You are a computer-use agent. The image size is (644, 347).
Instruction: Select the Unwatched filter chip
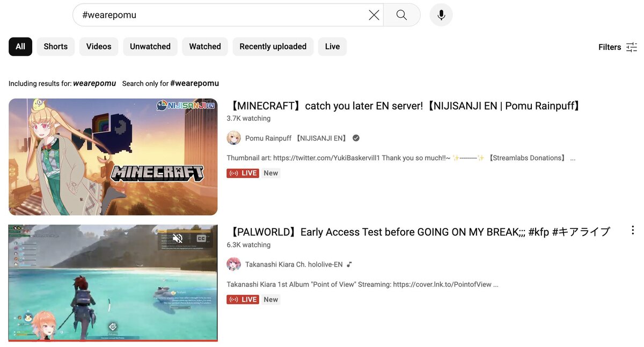[150, 47]
